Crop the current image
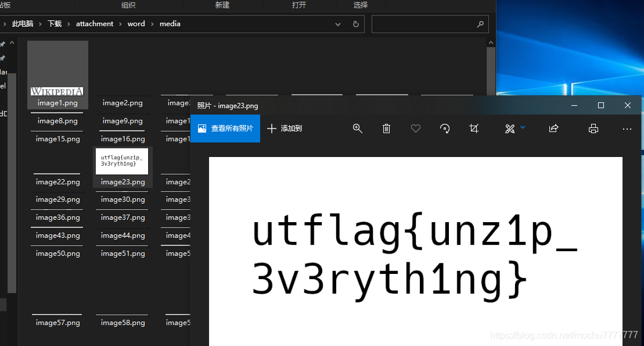644x346 pixels. pyautogui.click(x=474, y=129)
